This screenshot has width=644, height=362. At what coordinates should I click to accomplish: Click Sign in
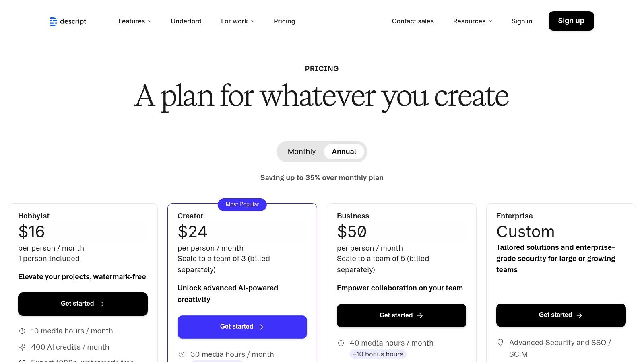tap(522, 21)
